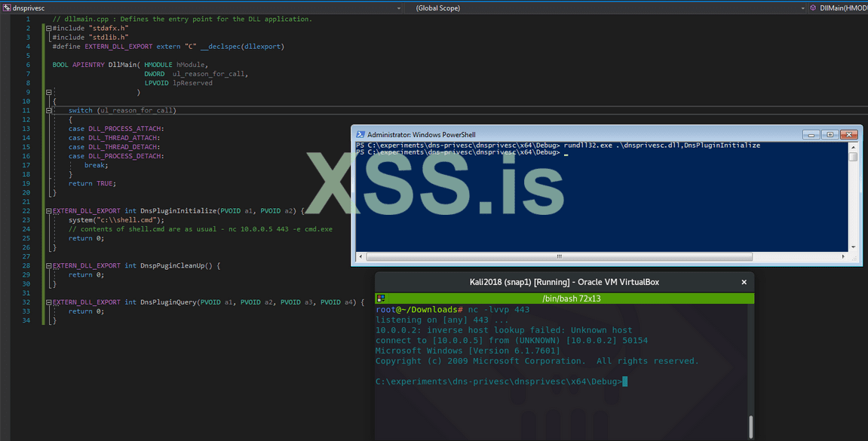Screen dimensions: 868x441
Task: Click the PowerShell horizontal scrollbar thumb
Action: click(559, 257)
